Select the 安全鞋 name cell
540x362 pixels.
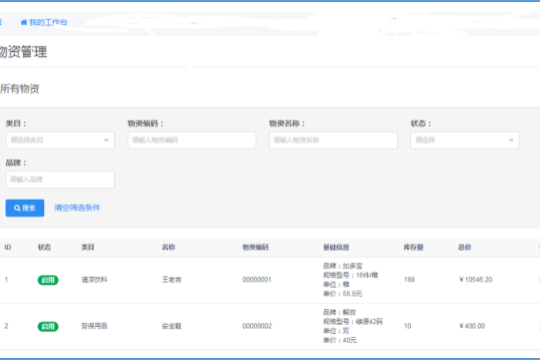[172, 326]
